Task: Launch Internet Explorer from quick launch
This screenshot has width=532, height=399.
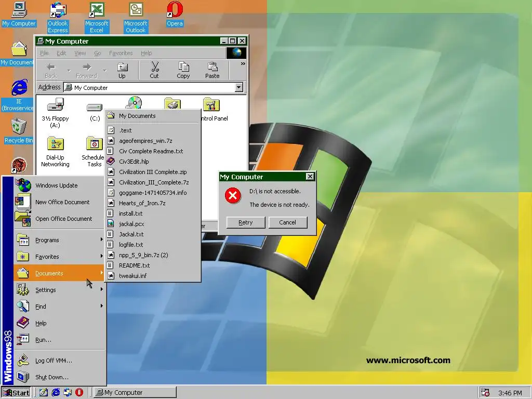Action: 56,393
